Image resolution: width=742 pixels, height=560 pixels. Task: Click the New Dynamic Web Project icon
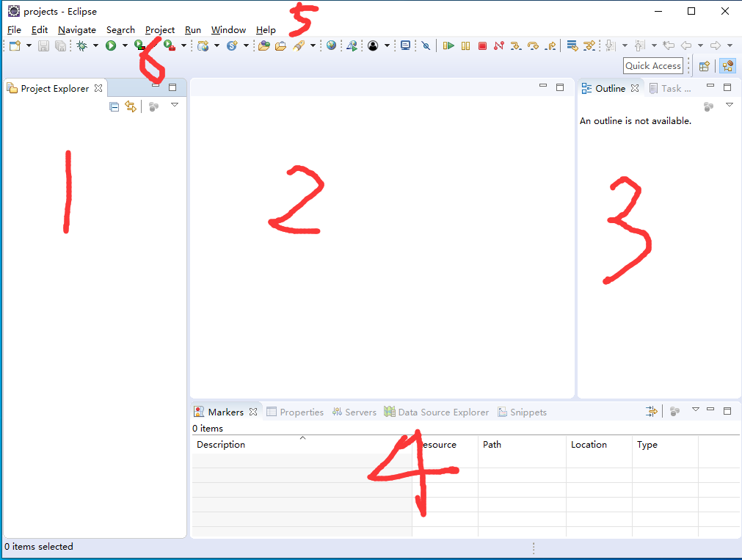[203, 46]
